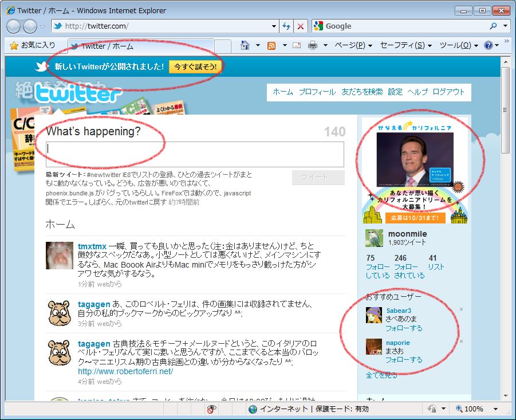Open the お気に入り favorites star button
The width and height of the screenshot is (516, 420).
tap(32, 45)
